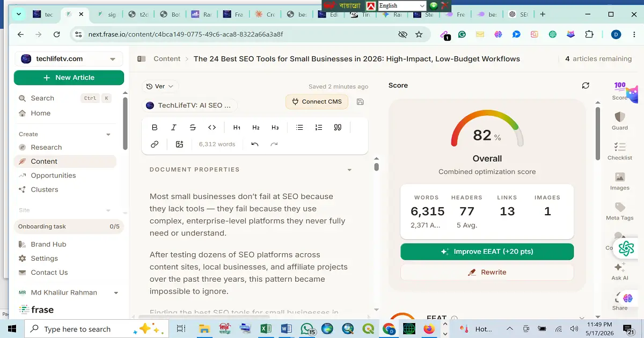Open Settings in the sidebar
The width and height of the screenshot is (644, 338).
click(38, 259)
